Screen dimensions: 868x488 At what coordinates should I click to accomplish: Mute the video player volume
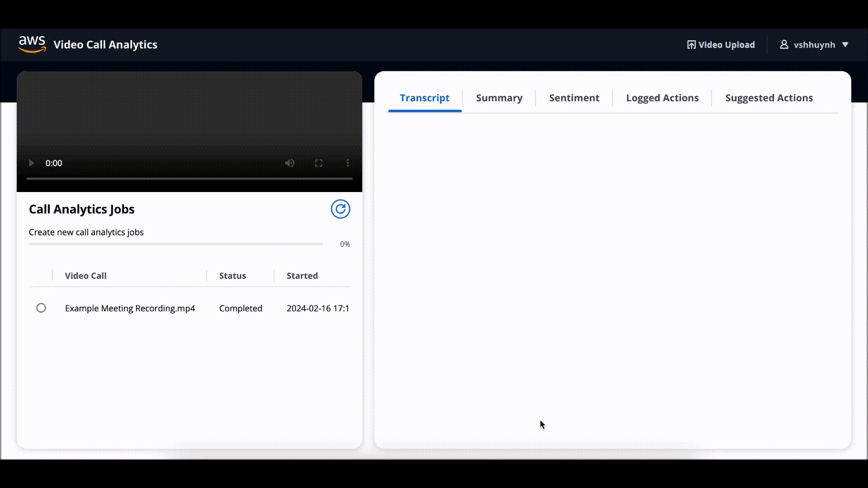[x=290, y=163]
